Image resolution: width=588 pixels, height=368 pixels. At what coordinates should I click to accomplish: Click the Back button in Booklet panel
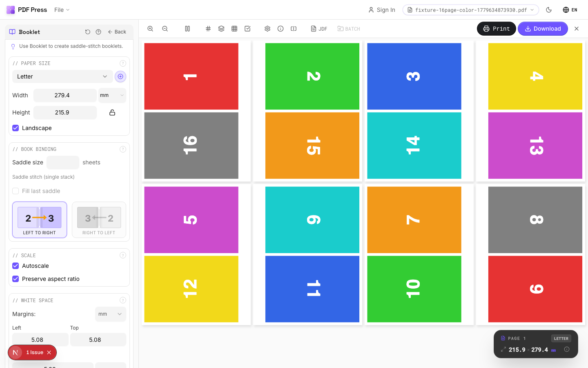(117, 32)
